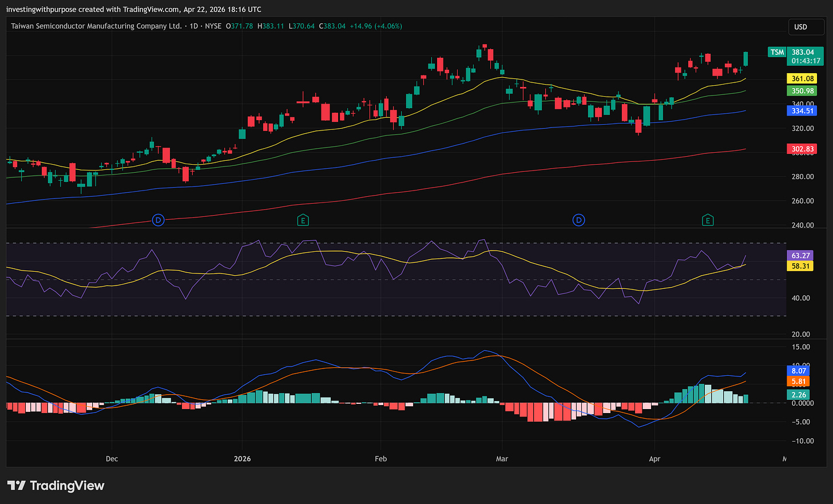Viewport: 833px width, 504px height.
Task: Click the NYSE exchange label
Action: coord(213,26)
